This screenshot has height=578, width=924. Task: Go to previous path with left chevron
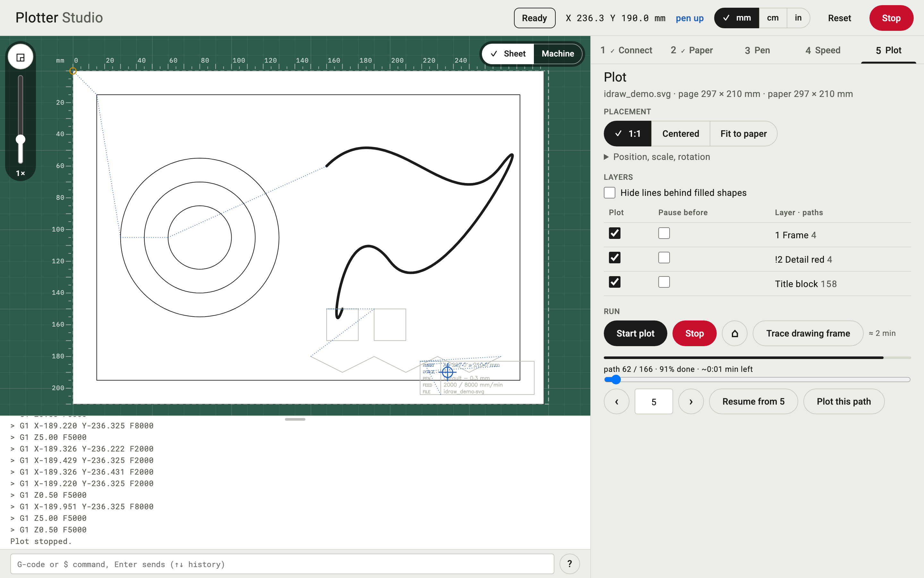tap(616, 401)
